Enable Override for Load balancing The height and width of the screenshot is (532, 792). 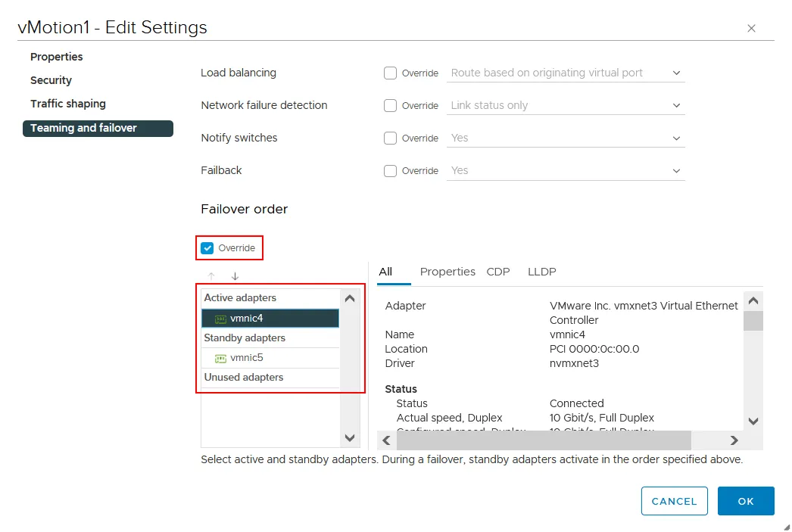pyautogui.click(x=390, y=73)
